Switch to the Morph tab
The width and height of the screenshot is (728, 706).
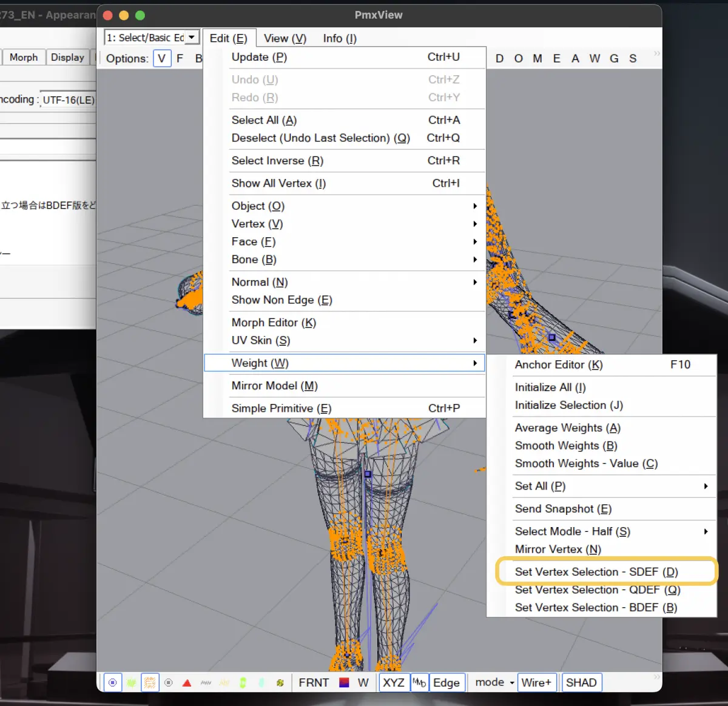(x=24, y=57)
